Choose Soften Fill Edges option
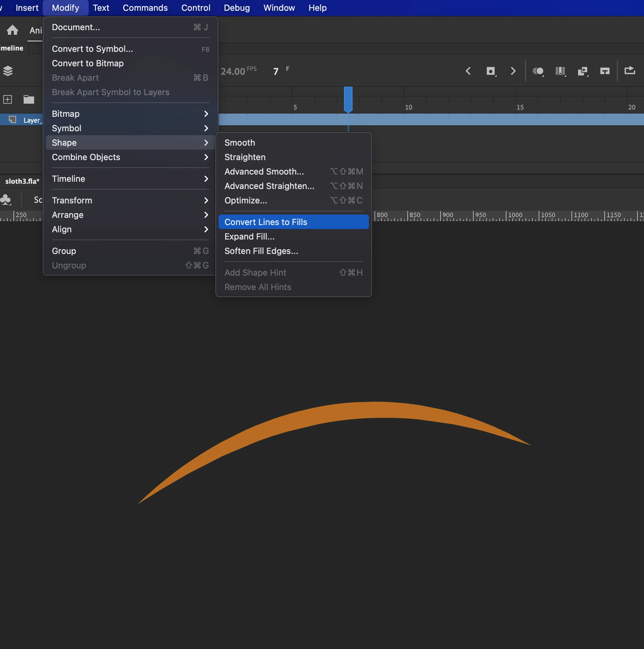The height and width of the screenshot is (649, 644). (261, 251)
